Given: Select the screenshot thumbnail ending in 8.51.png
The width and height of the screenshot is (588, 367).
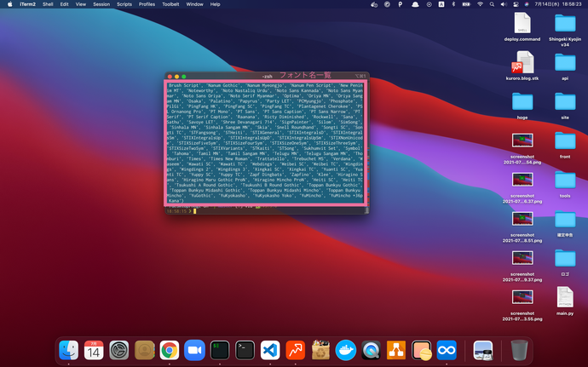Looking at the screenshot, I should tap(522, 219).
